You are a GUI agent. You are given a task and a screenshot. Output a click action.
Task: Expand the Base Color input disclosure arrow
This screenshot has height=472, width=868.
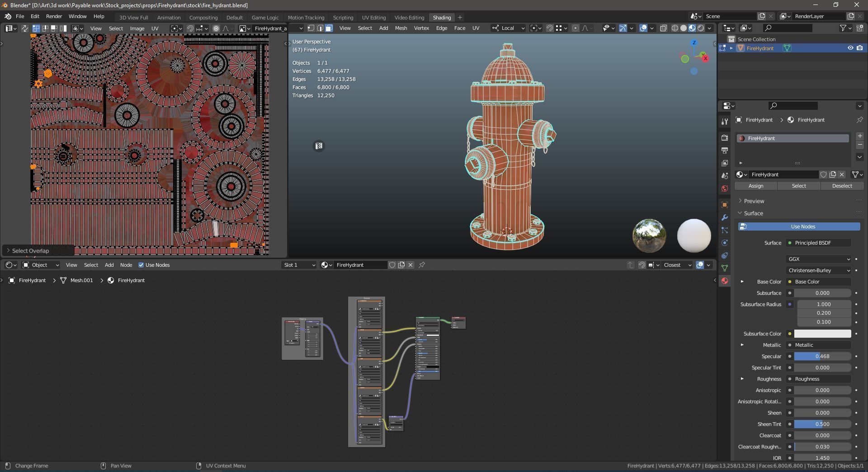coord(742,282)
